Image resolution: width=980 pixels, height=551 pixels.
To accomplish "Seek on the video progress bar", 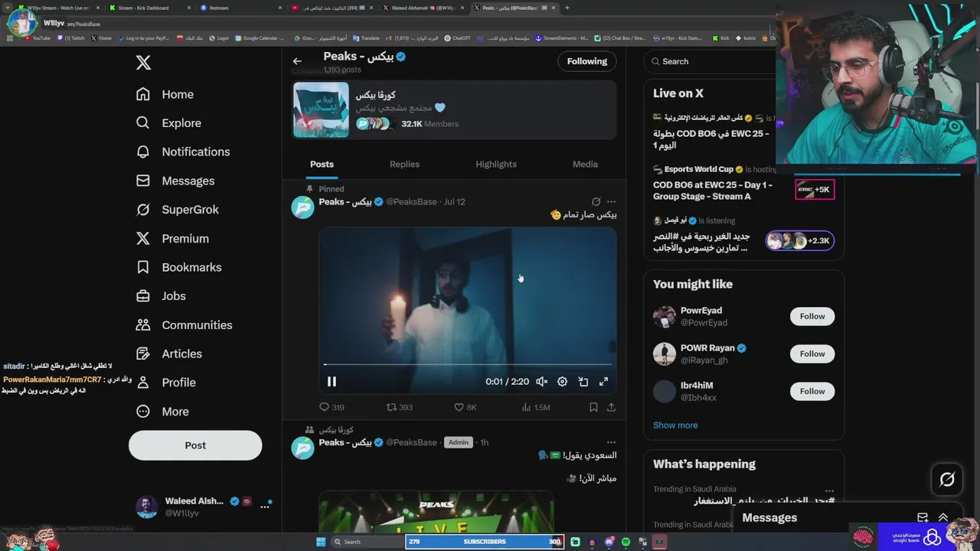I will 467,364.
